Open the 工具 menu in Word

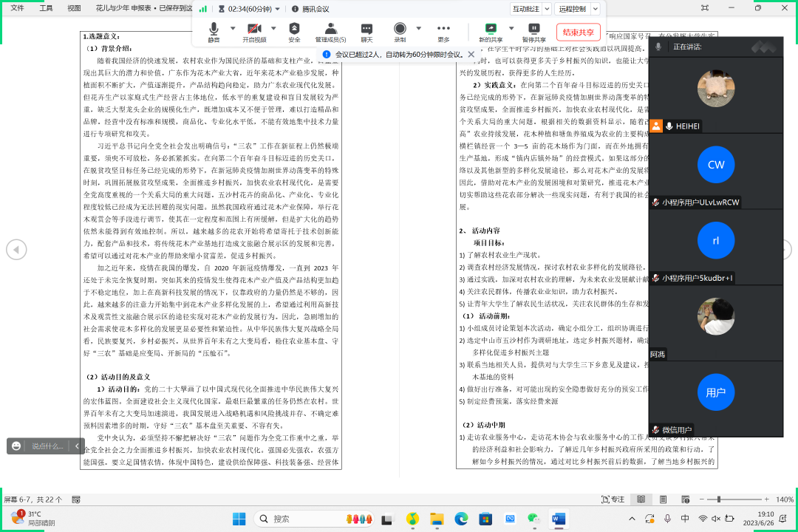[x=46, y=8]
